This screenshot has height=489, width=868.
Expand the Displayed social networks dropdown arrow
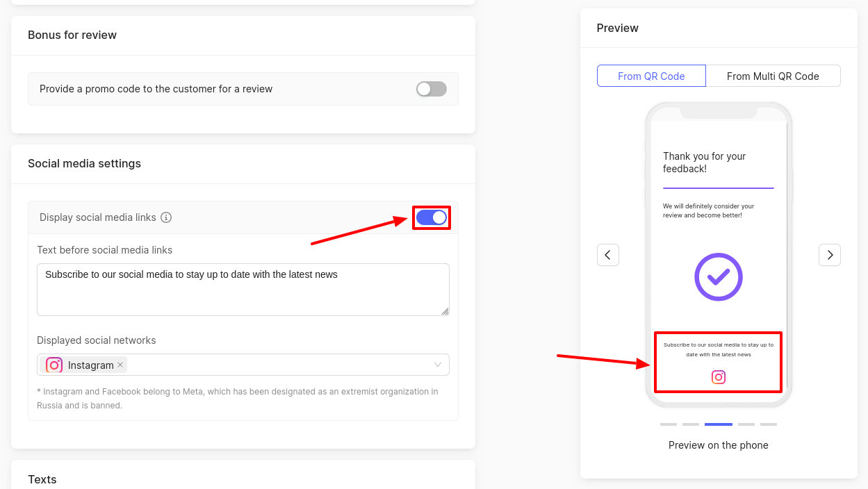coord(438,365)
